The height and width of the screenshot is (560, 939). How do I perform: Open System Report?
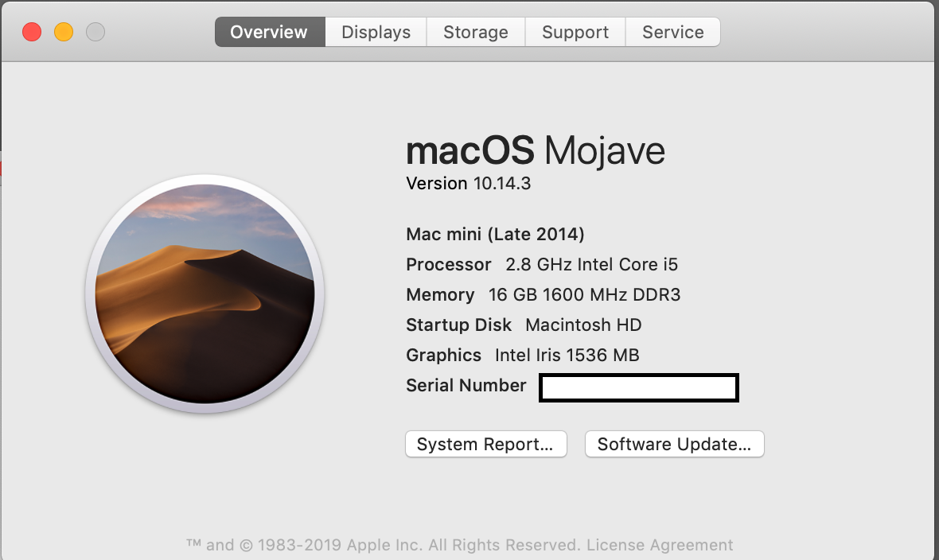click(485, 444)
